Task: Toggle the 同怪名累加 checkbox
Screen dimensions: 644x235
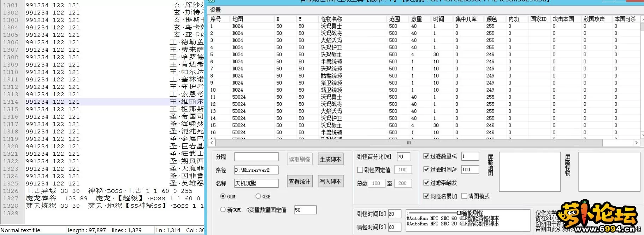Action: [426, 196]
